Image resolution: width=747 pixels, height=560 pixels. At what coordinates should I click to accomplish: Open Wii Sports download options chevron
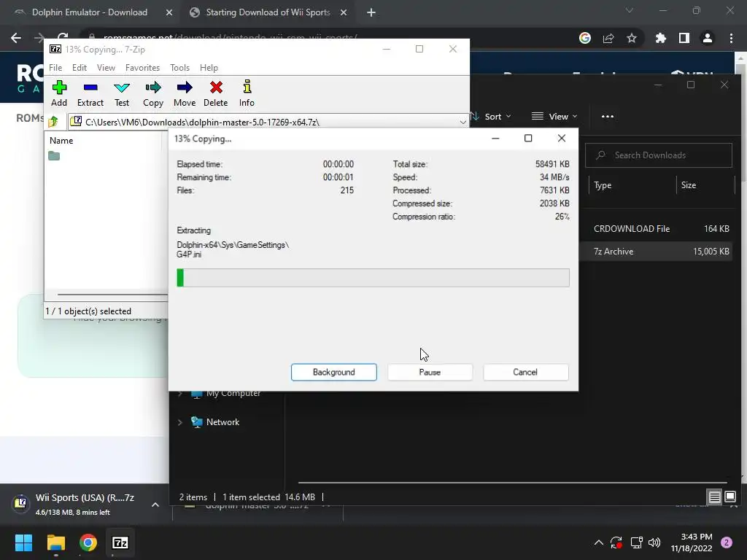(155, 505)
